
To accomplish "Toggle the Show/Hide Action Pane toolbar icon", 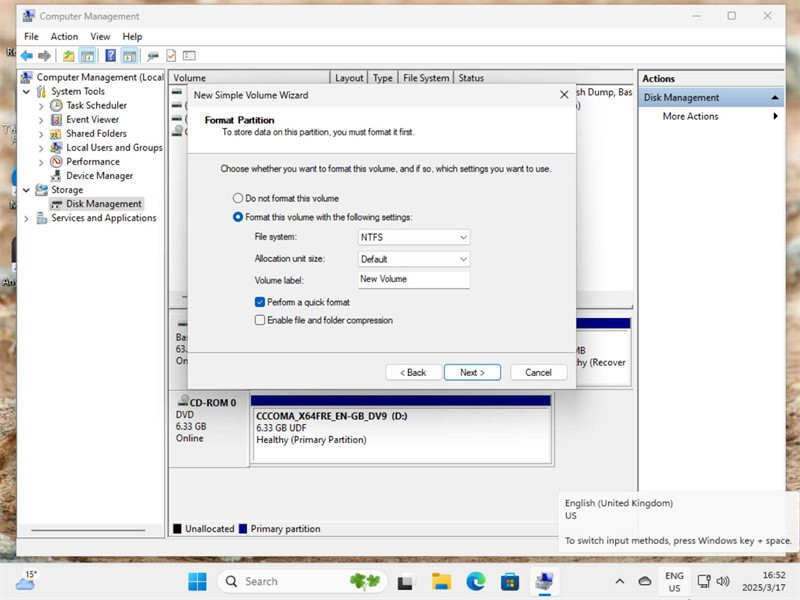I will point(129,56).
